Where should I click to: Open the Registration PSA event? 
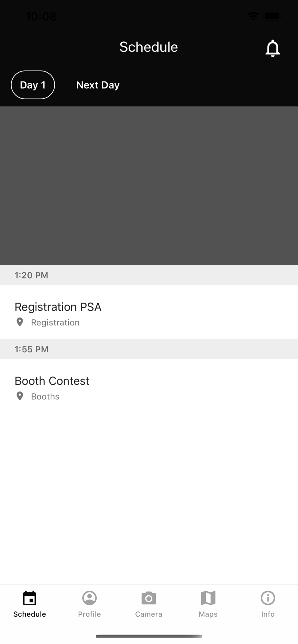(x=149, y=312)
